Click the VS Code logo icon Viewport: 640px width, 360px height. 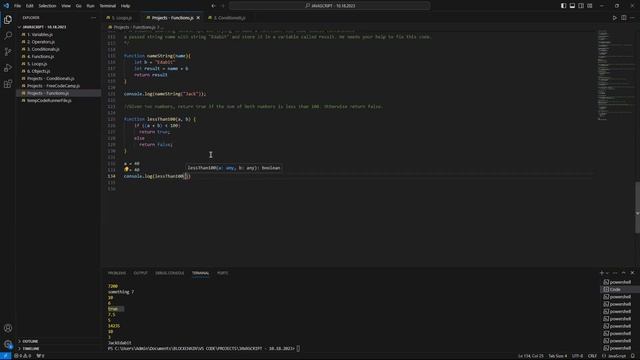pos(6,6)
